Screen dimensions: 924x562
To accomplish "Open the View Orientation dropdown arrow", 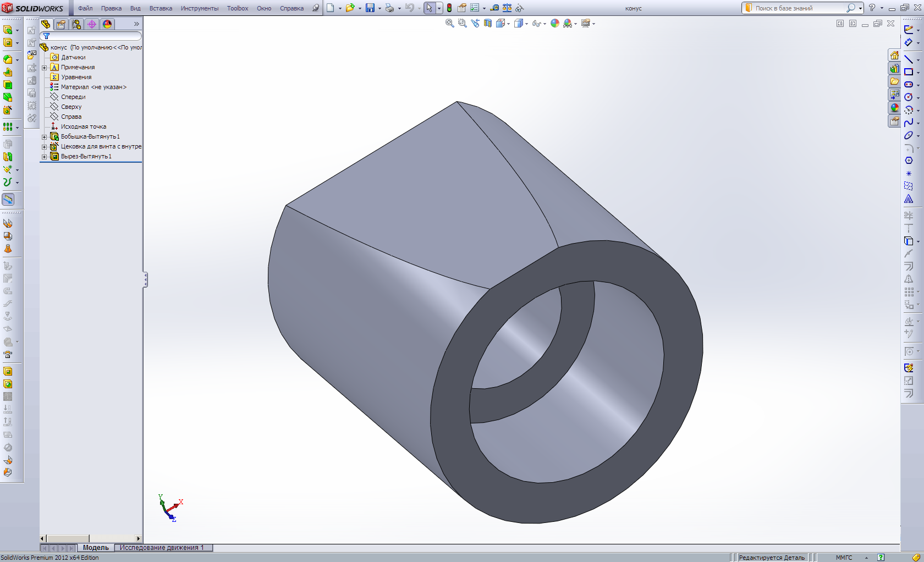I will tap(509, 24).
